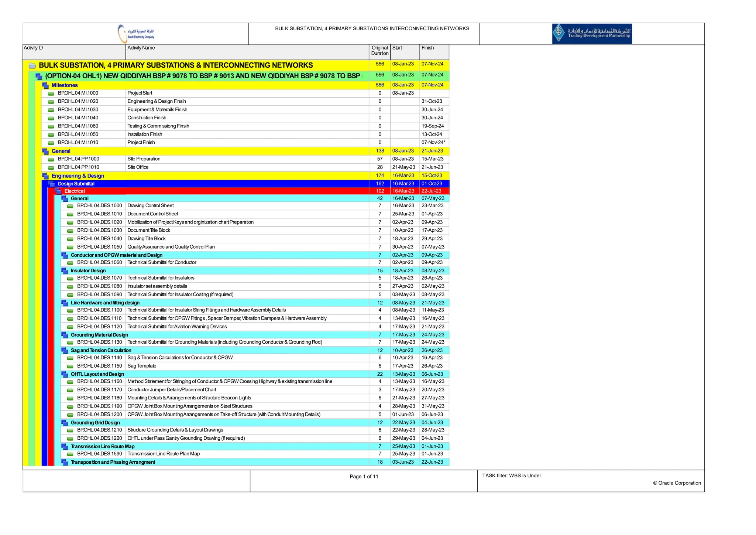Click the Trading Development Partnership logo
The width and height of the screenshot is (756, 535).
pos(592,34)
